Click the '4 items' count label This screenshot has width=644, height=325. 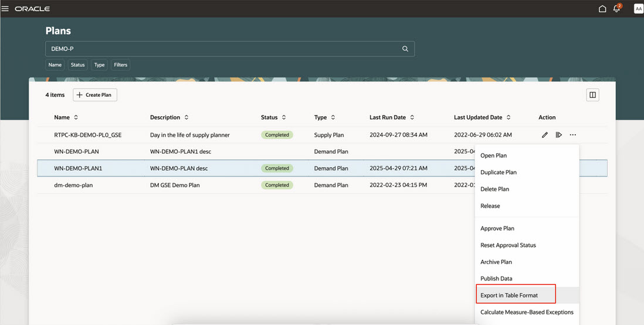point(55,95)
